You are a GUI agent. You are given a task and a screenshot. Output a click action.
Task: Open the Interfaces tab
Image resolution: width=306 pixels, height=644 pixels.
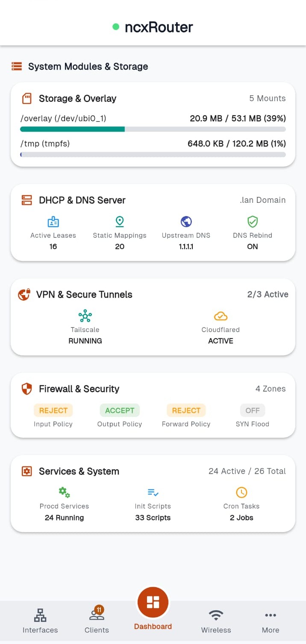pos(40,620)
